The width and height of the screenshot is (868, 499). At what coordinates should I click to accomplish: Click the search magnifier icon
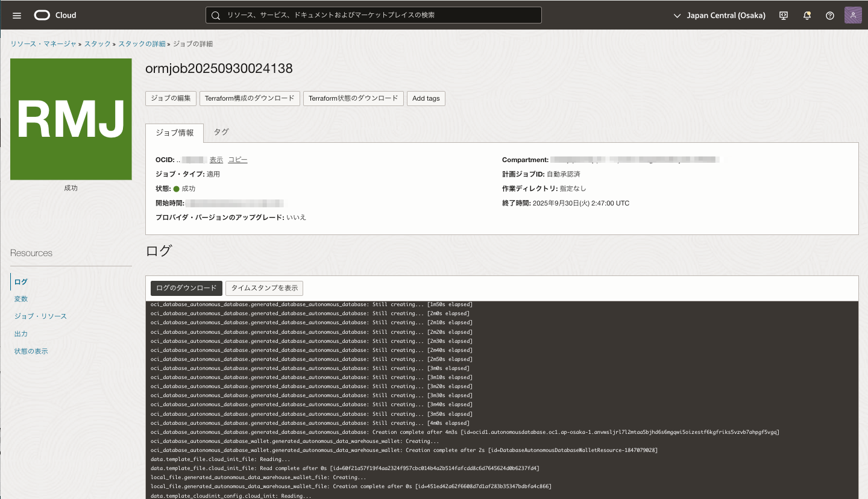[216, 15]
